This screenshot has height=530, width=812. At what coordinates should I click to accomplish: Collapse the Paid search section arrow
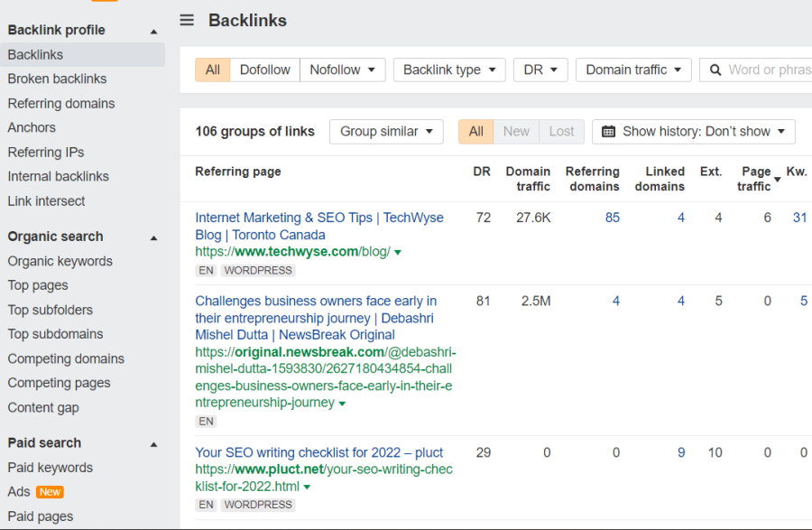pyautogui.click(x=153, y=444)
